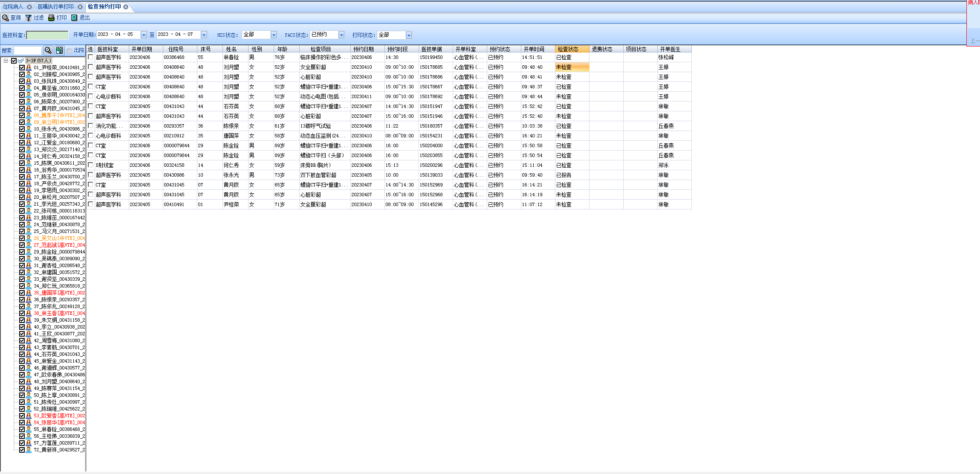Click the patient search magnifier button
980x474 pixels.
pyautogui.click(x=48, y=50)
